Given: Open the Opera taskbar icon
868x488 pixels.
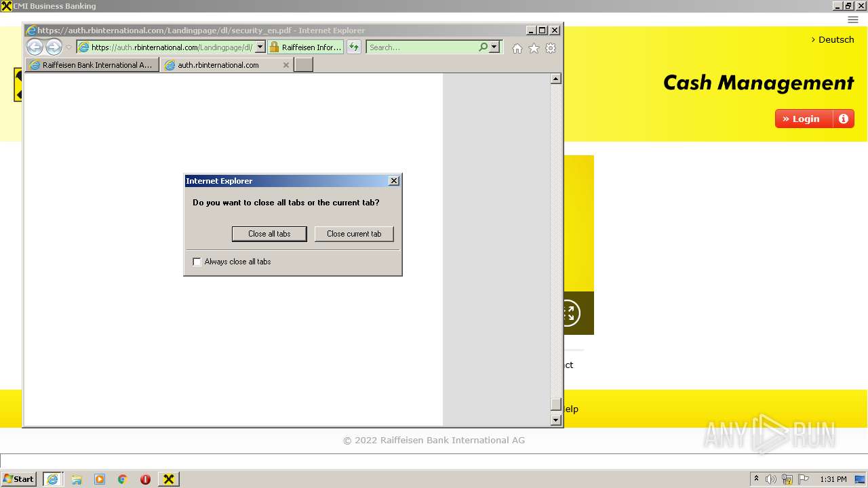Looking at the screenshot, I should [145, 479].
